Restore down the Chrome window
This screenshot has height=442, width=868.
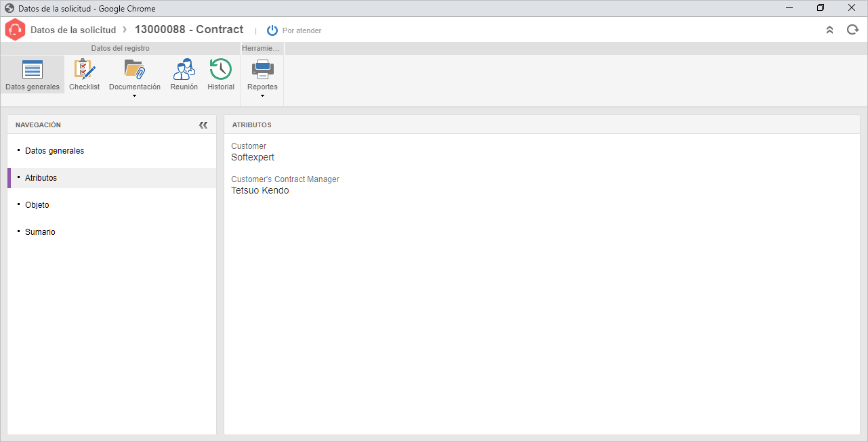(821, 8)
